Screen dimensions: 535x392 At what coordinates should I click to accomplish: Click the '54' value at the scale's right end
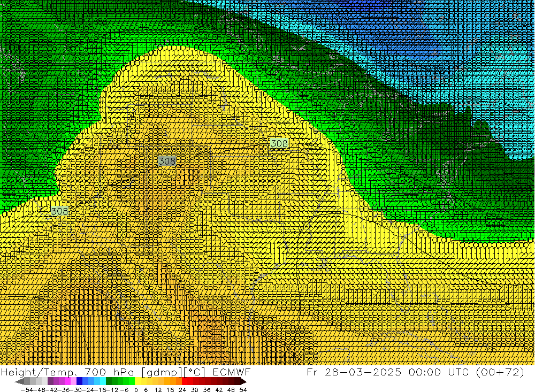click(x=243, y=390)
